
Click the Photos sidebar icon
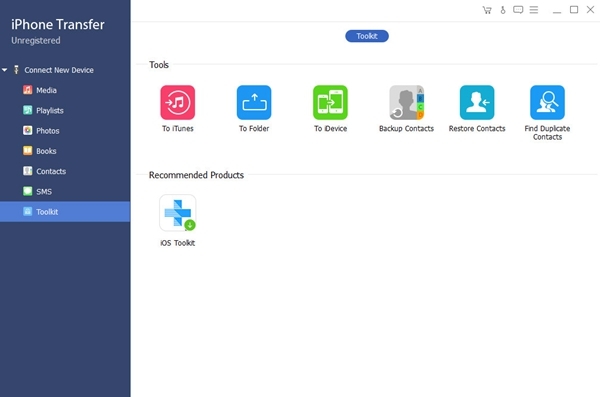click(x=28, y=131)
